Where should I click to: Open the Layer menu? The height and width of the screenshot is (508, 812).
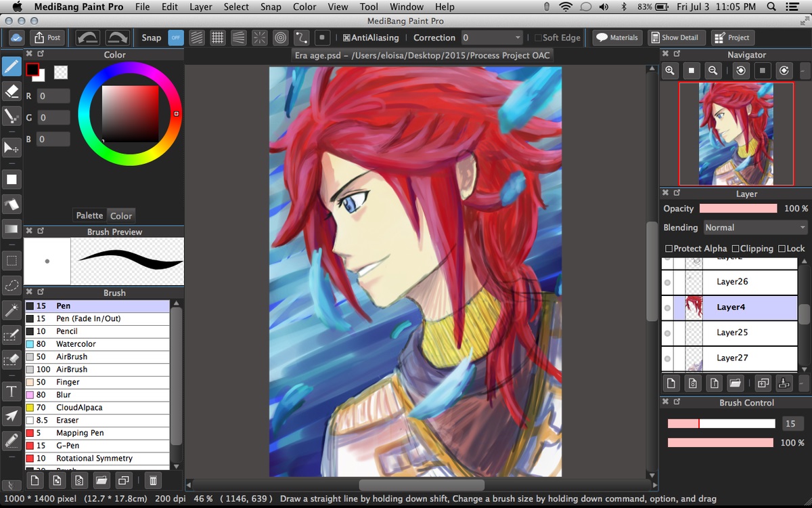click(201, 7)
